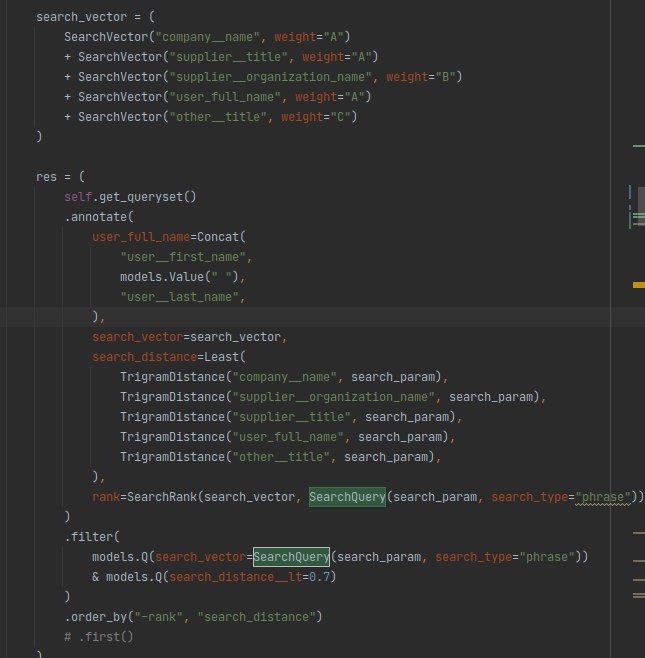The height and width of the screenshot is (658, 645).
Task: Click the search_distance__lt keyword
Action: pyautogui.click(x=235, y=577)
